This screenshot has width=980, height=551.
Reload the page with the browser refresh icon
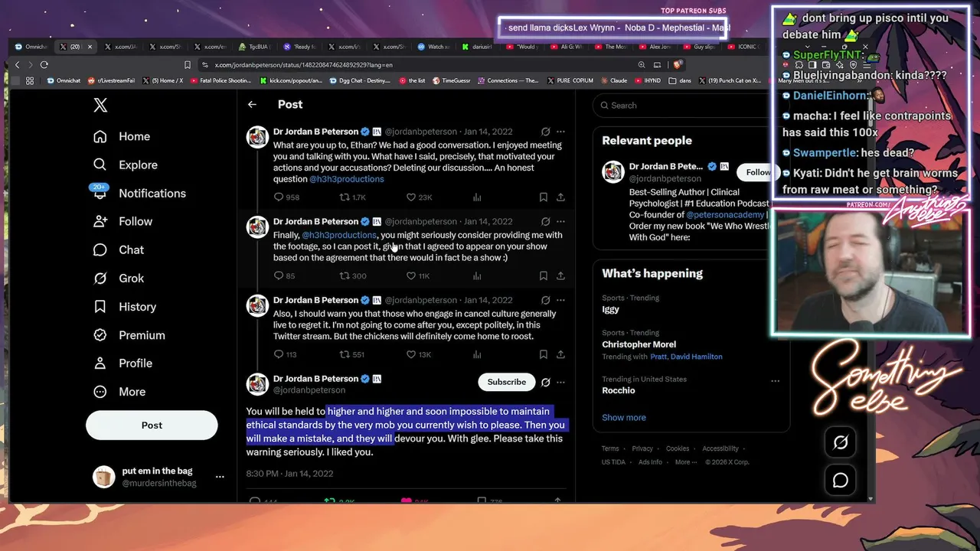44,65
